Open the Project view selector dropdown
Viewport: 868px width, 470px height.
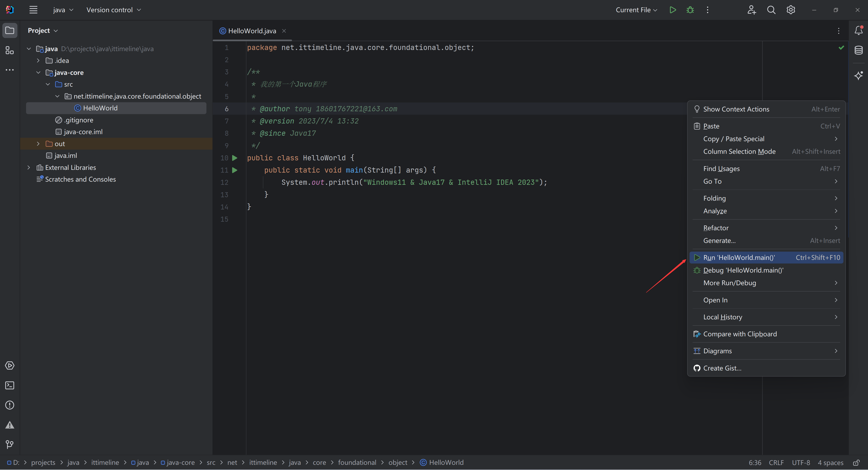[43, 30]
